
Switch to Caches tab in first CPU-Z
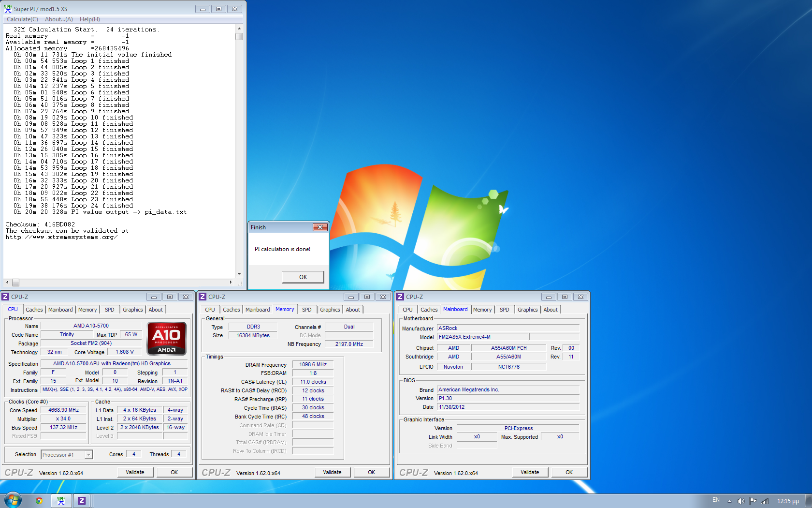34,310
